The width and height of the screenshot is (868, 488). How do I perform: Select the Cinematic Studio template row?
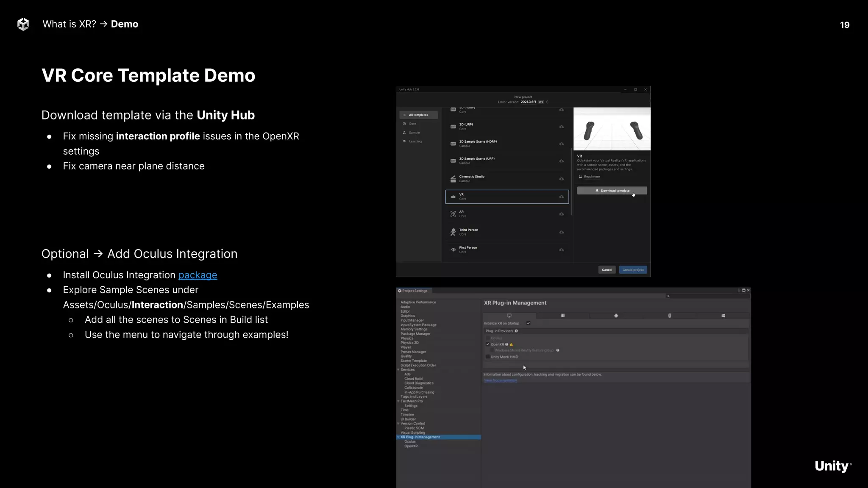(507, 179)
